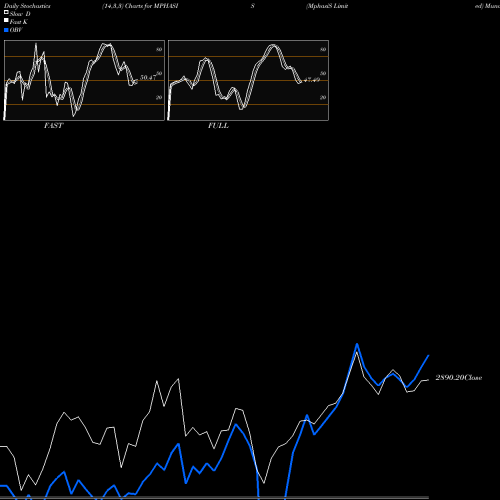
Task: Click the 2890.20 Close price label
Action: click(x=459, y=378)
